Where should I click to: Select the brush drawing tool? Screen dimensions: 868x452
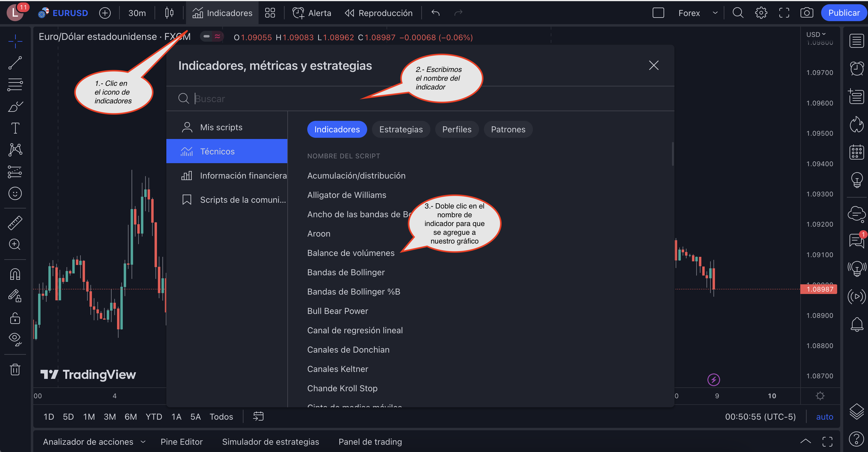[x=15, y=107]
